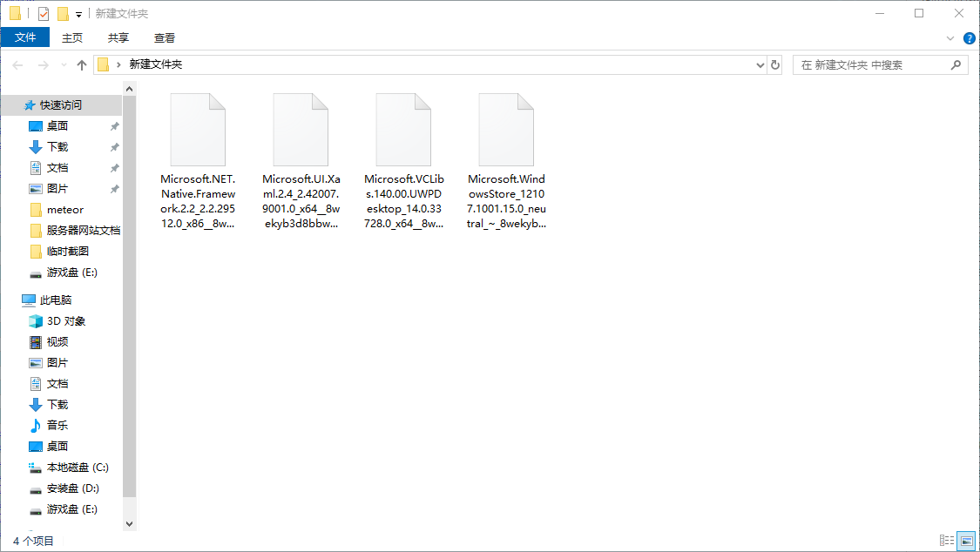This screenshot has height=552, width=980.
Task: Switch to the 查看 ribbon tab
Action: (x=165, y=37)
